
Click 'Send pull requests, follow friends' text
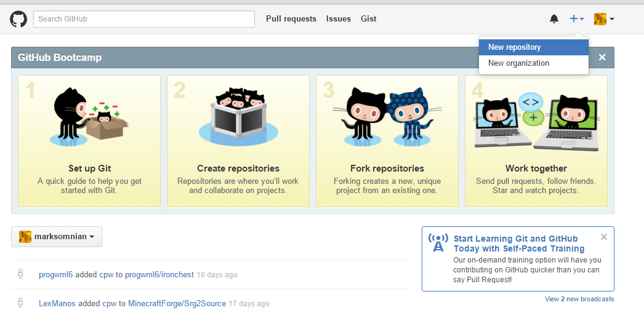[536, 186]
